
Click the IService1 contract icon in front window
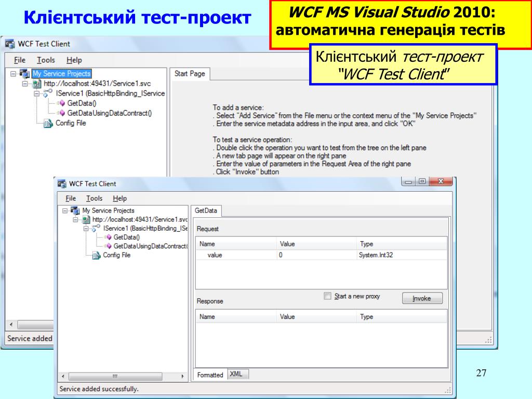pos(96,228)
